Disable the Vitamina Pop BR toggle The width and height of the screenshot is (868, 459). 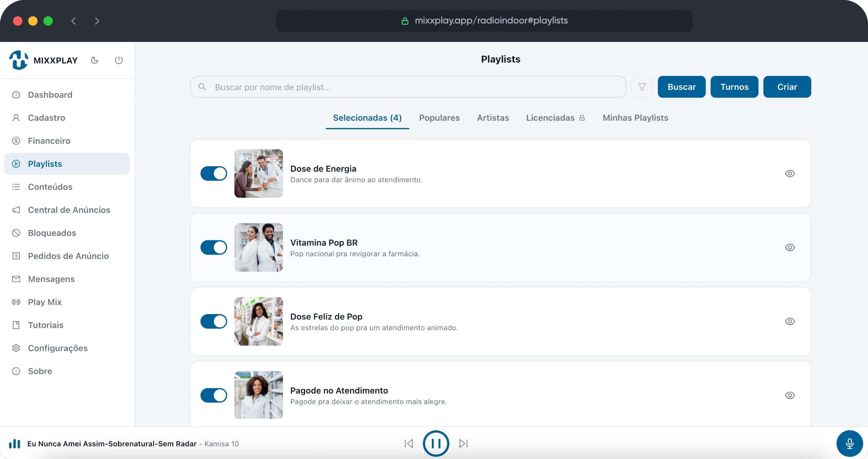point(214,248)
